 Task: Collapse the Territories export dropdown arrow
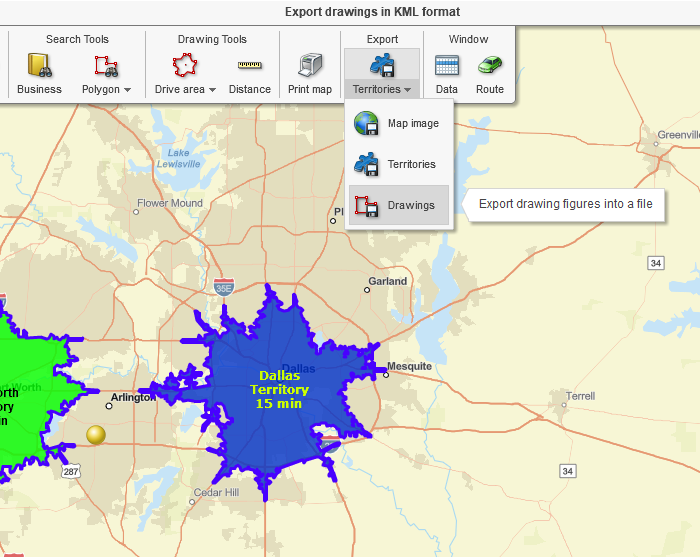(408, 90)
